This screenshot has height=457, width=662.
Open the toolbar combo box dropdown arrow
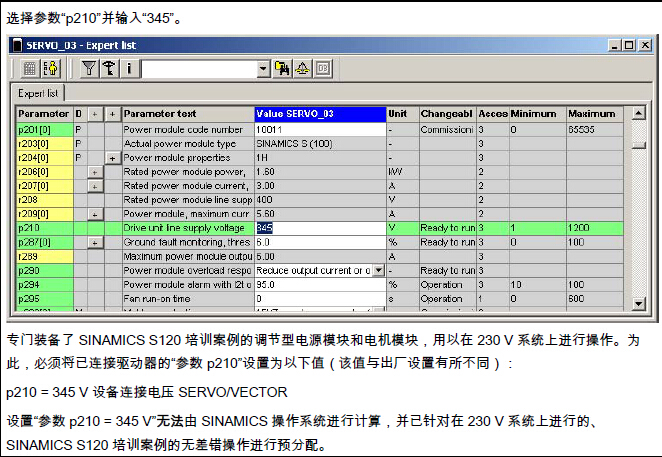coord(263,68)
